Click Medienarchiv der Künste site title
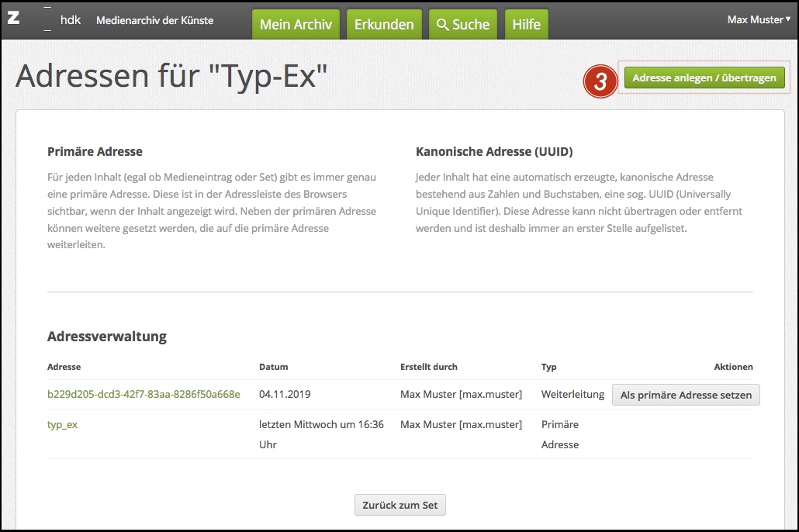The width and height of the screenshot is (799, 532). (x=154, y=19)
